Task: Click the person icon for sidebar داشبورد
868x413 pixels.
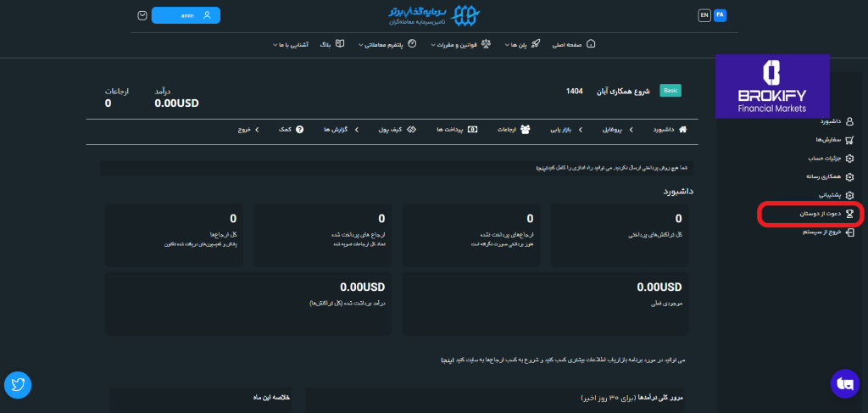Action: 850,120
